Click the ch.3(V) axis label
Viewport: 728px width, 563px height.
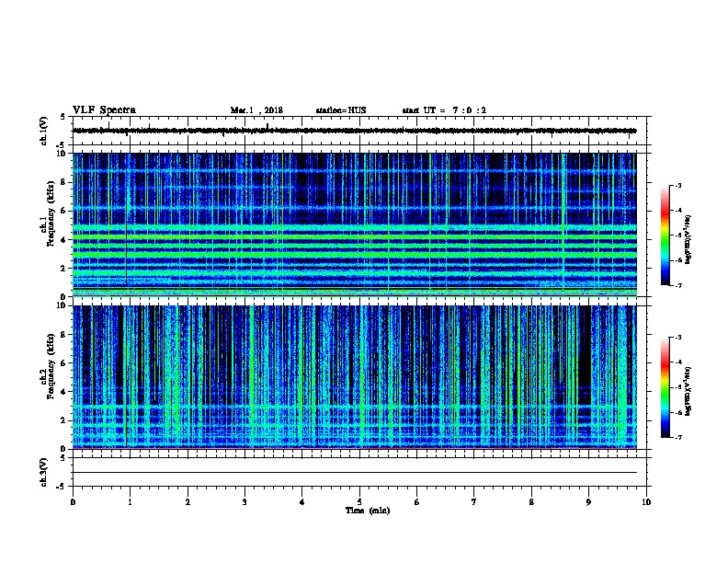44,472
